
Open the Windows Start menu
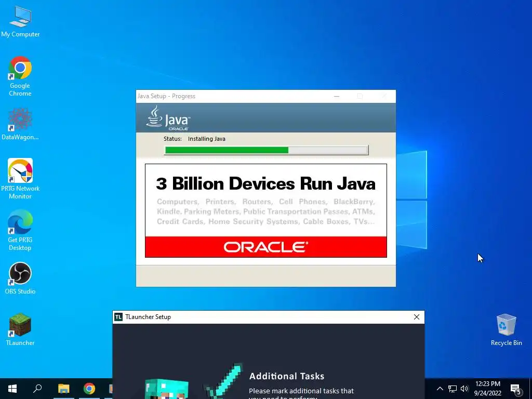[12, 389]
